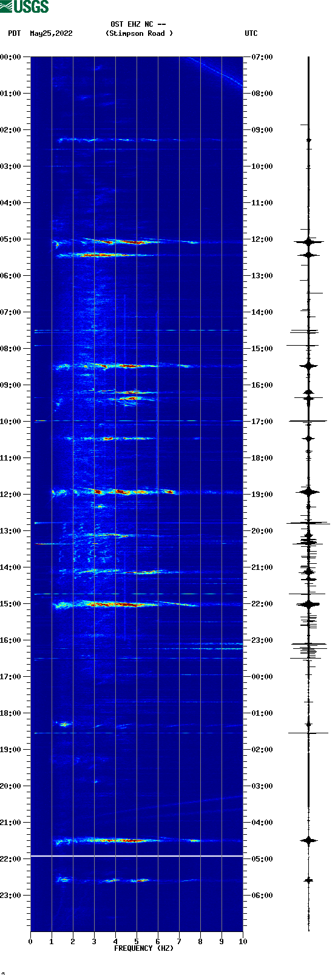Click the 'May25,2022' date text
This screenshot has width=335, height=980.
pos(51,33)
